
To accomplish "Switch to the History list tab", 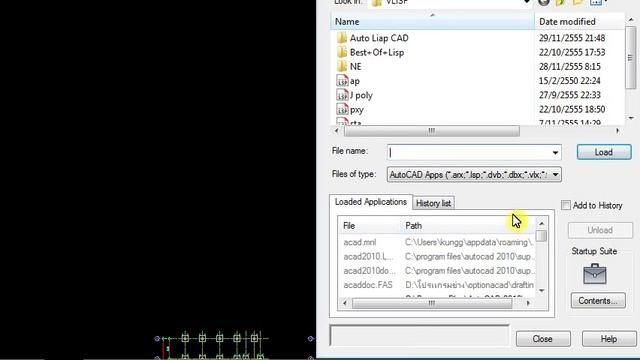I will pos(433,203).
